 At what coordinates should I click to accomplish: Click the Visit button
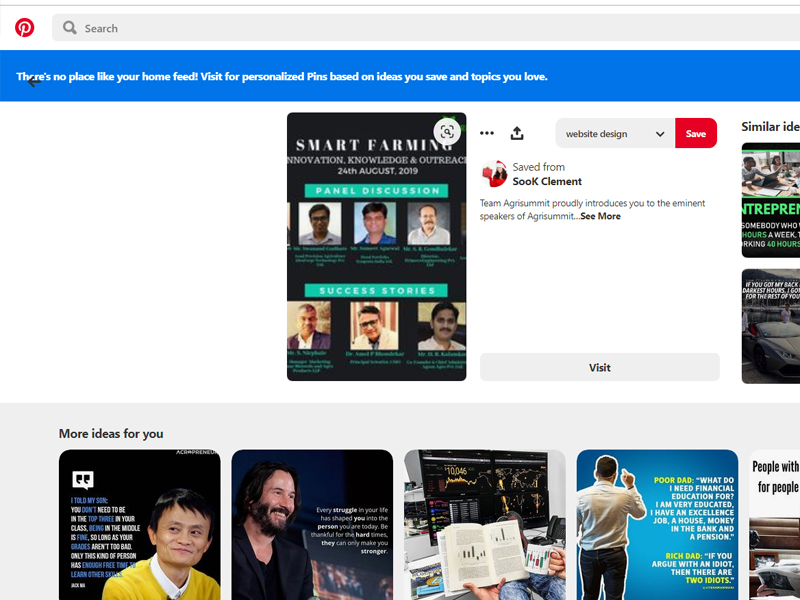(599, 367)
